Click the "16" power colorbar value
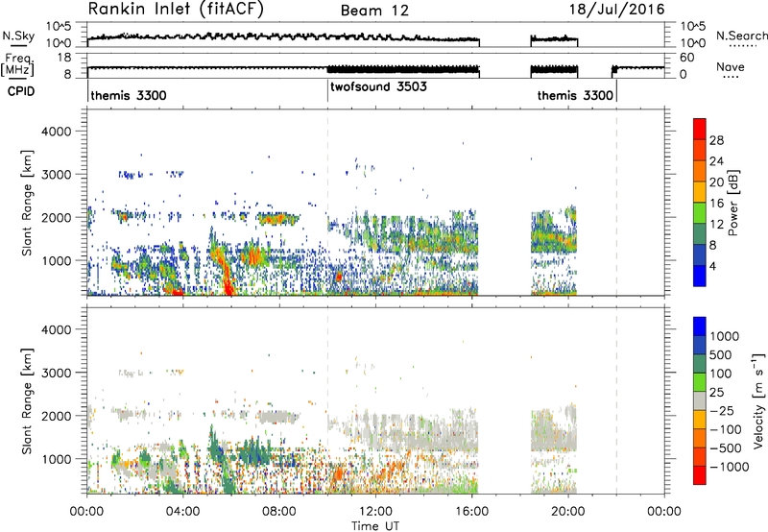768x532 pixels. click(716, 204)
